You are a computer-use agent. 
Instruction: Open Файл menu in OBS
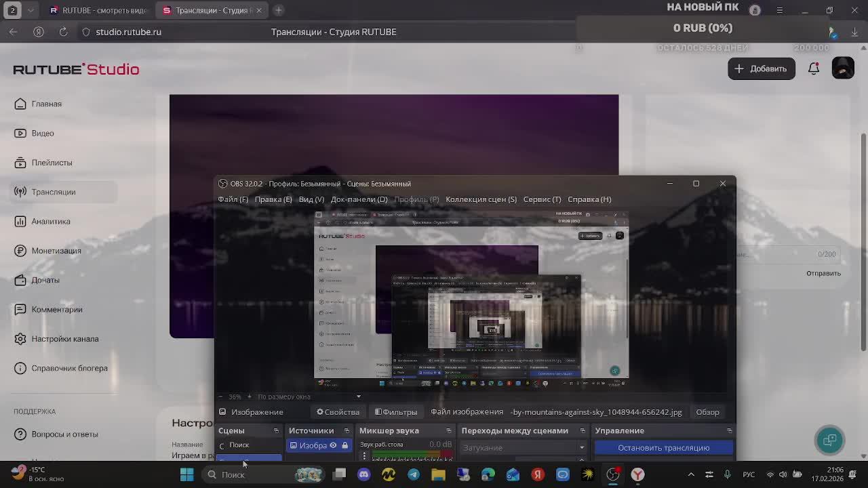[233, 199]
